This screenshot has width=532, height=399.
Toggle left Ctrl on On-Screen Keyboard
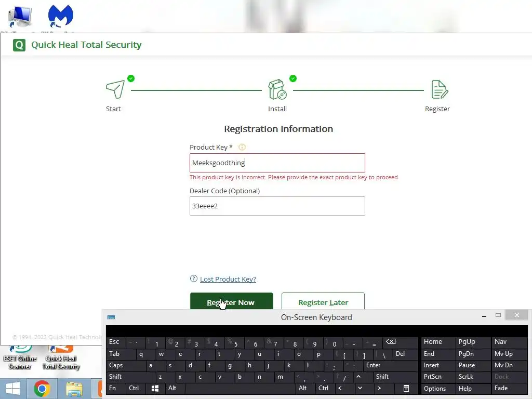coord(136,389)
